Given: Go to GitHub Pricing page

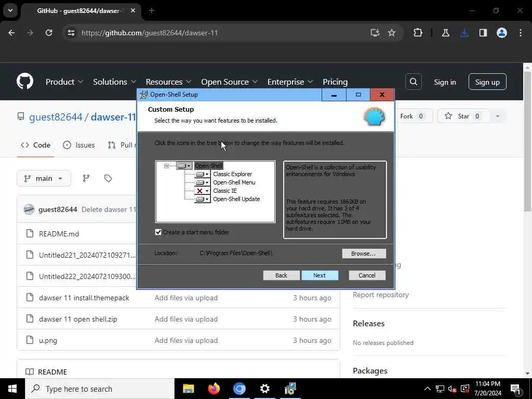Looking at the screenshot, I should [x=335, y=82].
